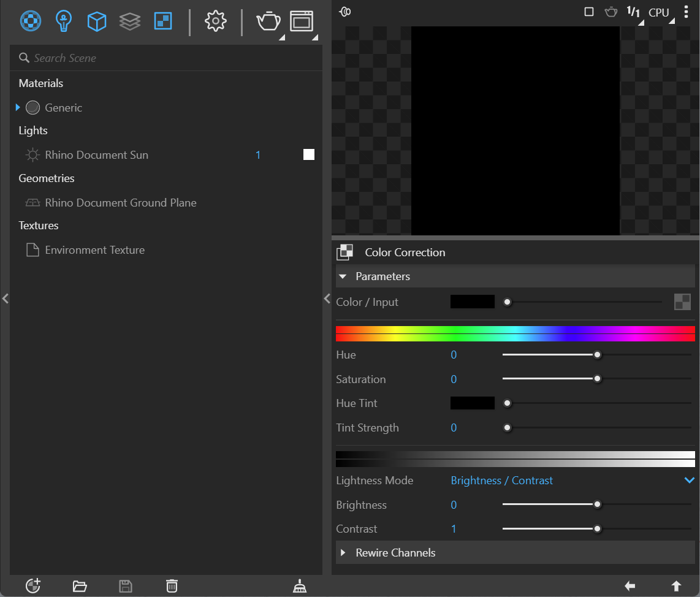Save the asset with the floppy disk icon
The height and width of the screenshot is (597, 700).
point(126,586)
